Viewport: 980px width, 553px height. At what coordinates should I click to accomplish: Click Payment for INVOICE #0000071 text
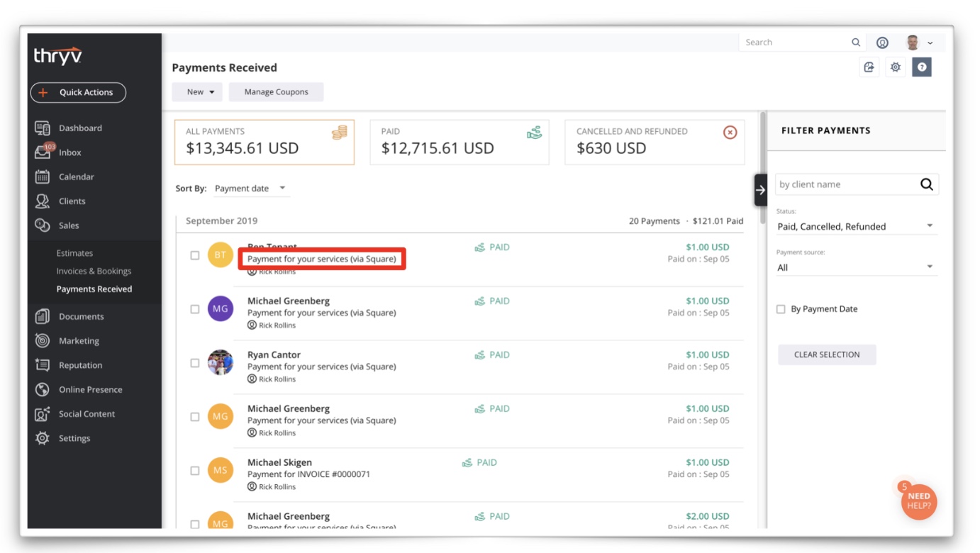click(x=308, y=474)
